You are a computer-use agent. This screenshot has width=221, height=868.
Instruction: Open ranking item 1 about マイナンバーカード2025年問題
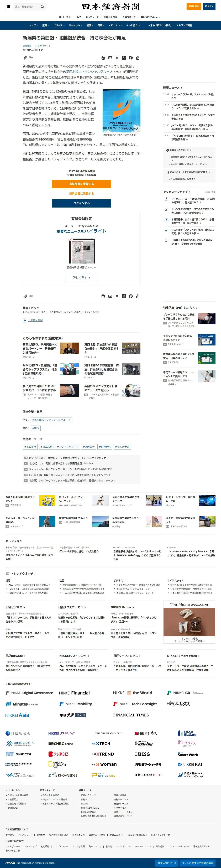click(193, 200)
